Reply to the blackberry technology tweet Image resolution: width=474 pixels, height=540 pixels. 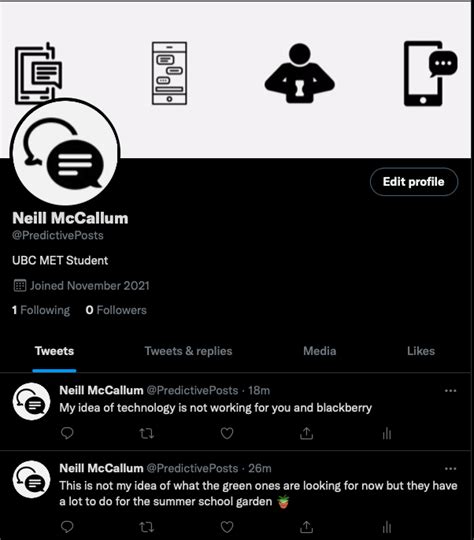point(67,433)
